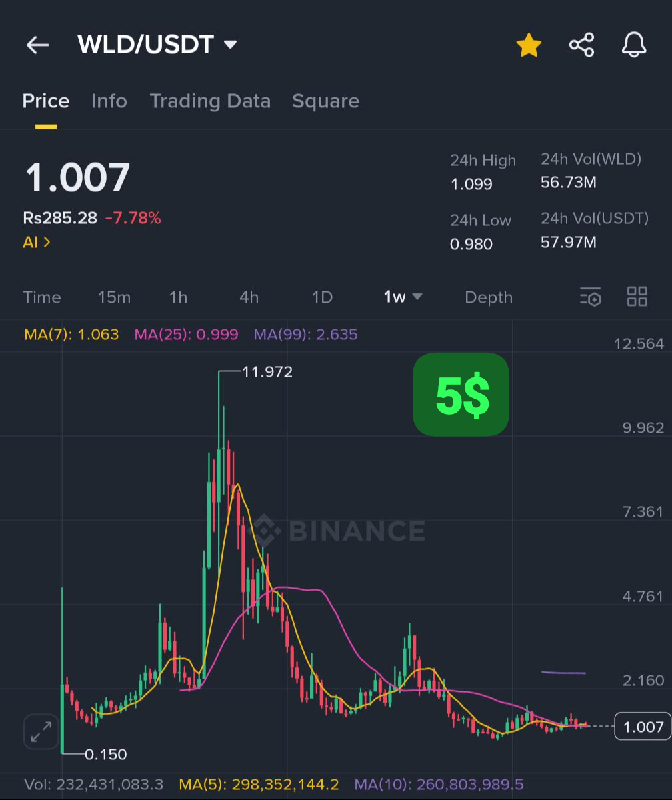Switch to the Info tab

pos(109,101)
